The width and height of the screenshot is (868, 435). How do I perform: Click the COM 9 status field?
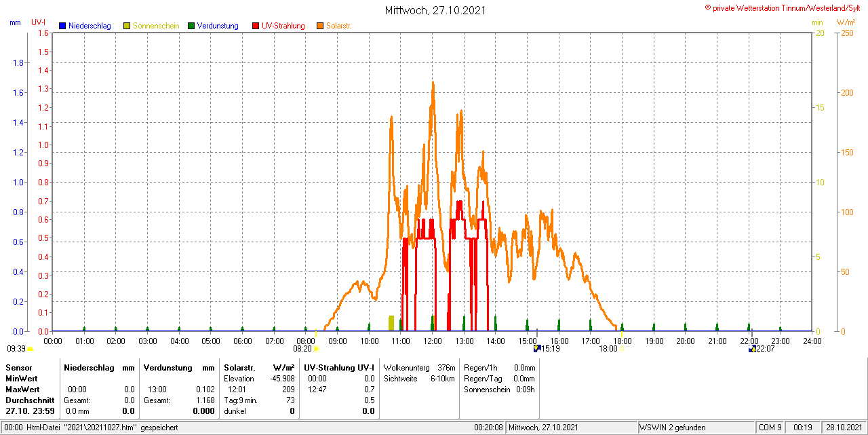(x=770, y=428)
